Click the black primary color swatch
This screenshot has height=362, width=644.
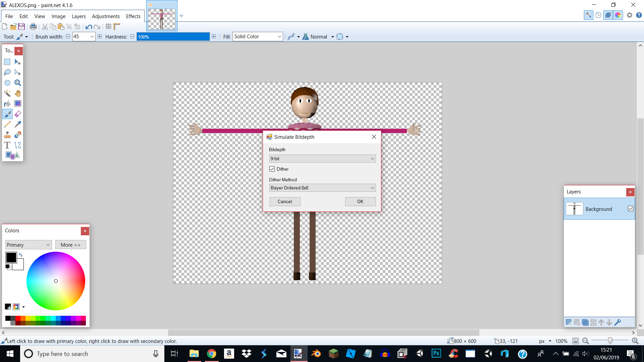click(11, 257)
